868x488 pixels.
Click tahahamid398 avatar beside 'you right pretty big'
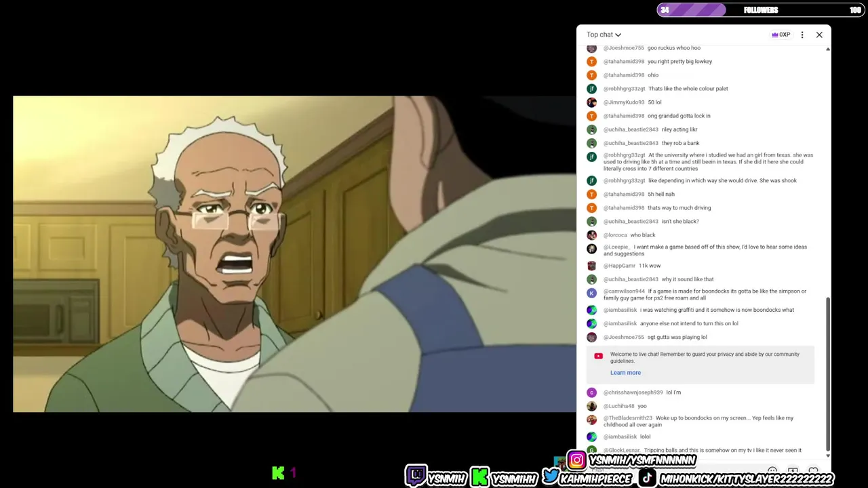pos(591,62)
